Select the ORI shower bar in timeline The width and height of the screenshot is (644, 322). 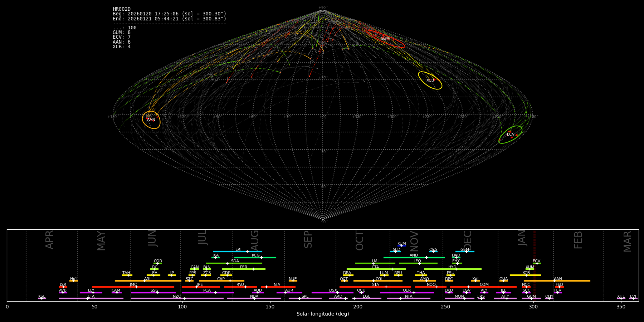pos(378,281)
